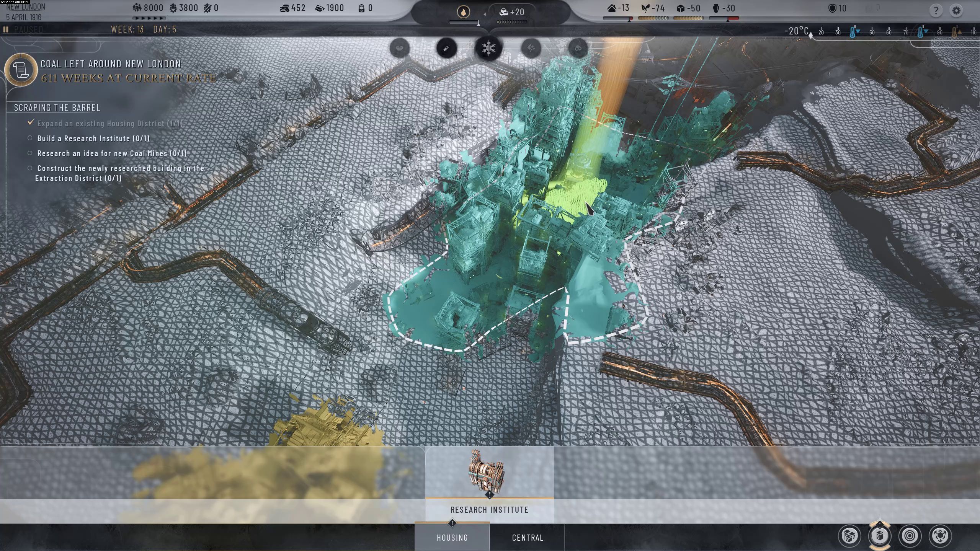Screen dimensions: 980x551
Task: Click the handcuffs crime problem icon
Action: pos(578,49)
